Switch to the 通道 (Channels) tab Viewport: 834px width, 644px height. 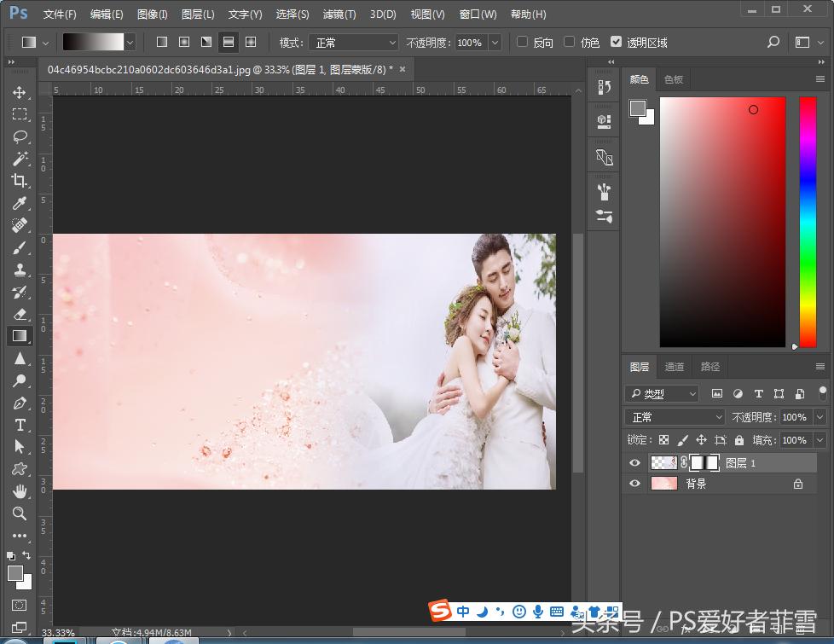tap(675, 367)
